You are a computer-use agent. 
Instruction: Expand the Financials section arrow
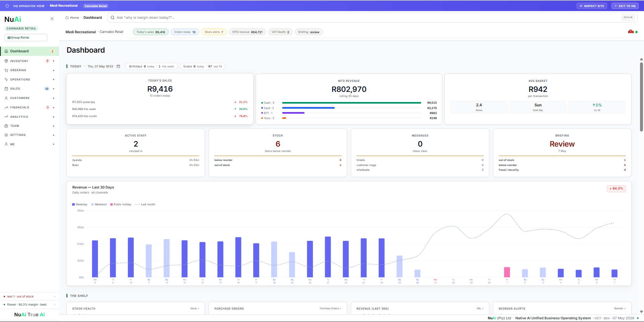54,108
